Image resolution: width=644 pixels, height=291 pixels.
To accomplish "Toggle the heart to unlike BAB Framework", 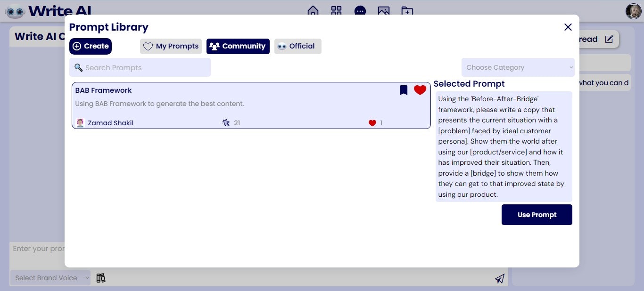I will click(420, 90).
